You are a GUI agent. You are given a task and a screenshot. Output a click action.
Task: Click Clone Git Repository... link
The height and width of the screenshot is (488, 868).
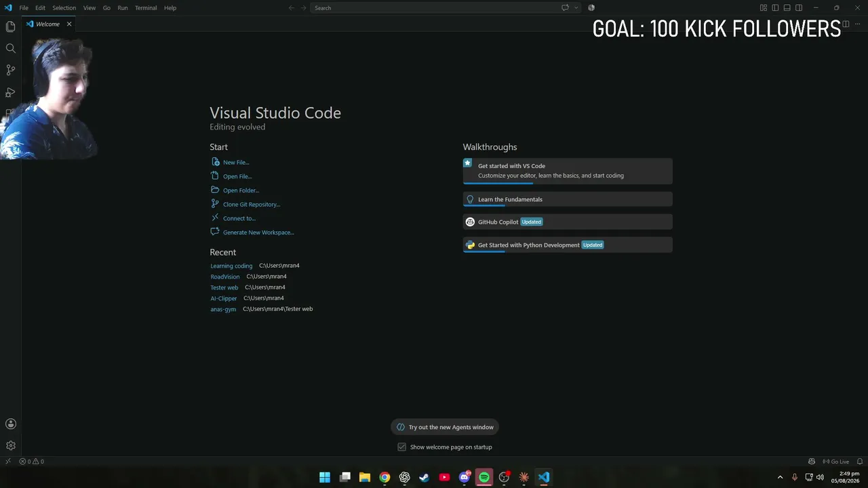[252, 205]
